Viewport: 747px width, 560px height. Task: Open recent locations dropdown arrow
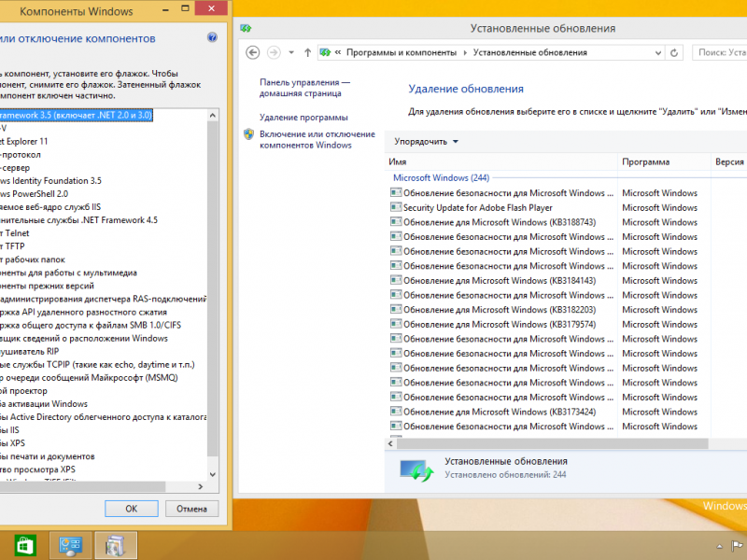[291, 52]
